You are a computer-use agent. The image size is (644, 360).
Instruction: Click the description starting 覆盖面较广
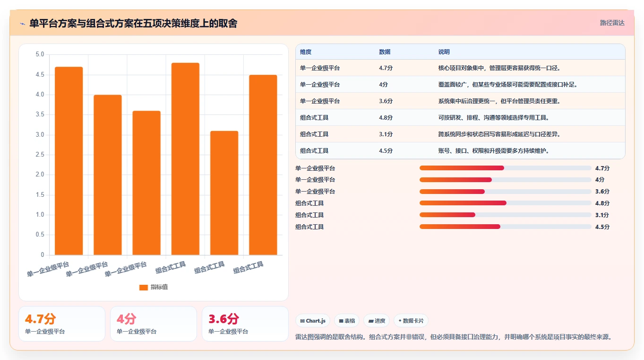(508, 85)
